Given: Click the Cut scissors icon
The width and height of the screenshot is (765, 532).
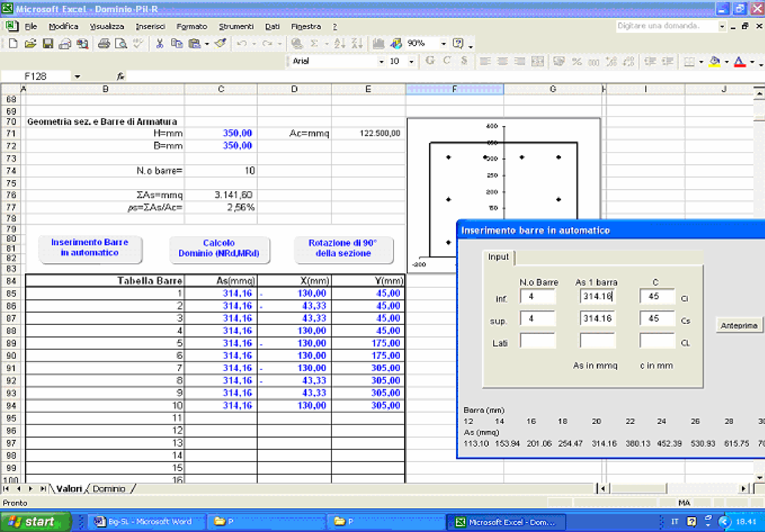Looking at the screenshot, I should coord(160,44).
